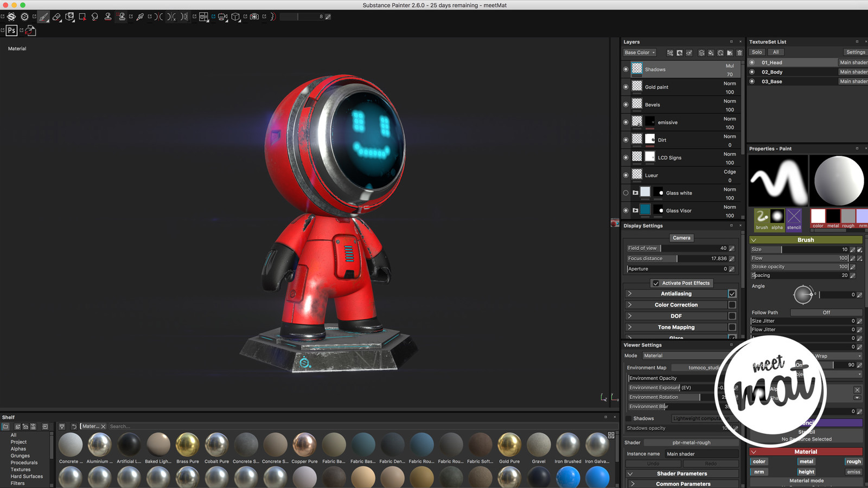Add a paint layer in Layers panel
Image resolution: width=868 pixels, height=488 pixels.
tap(701, 53)
